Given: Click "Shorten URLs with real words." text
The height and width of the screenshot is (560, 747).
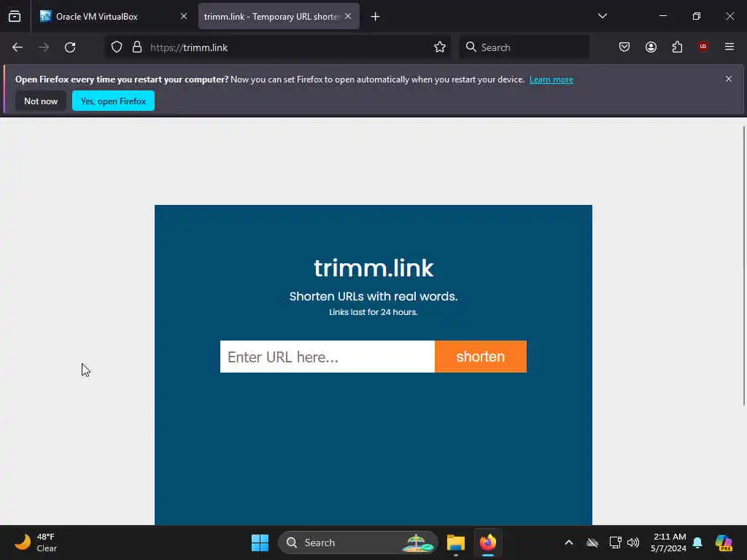Looking at the screenshot, I should click(373, 296).
